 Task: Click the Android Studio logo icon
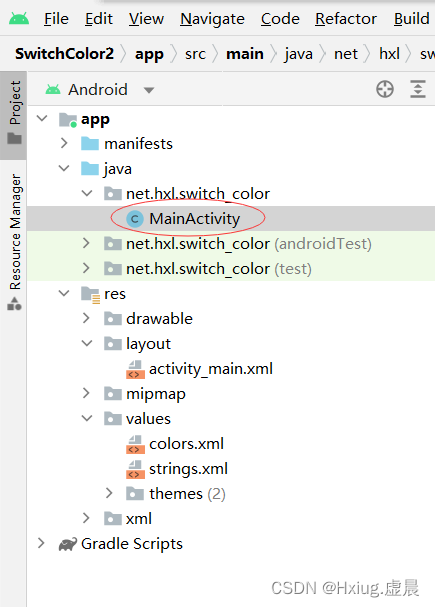[19, 19]
